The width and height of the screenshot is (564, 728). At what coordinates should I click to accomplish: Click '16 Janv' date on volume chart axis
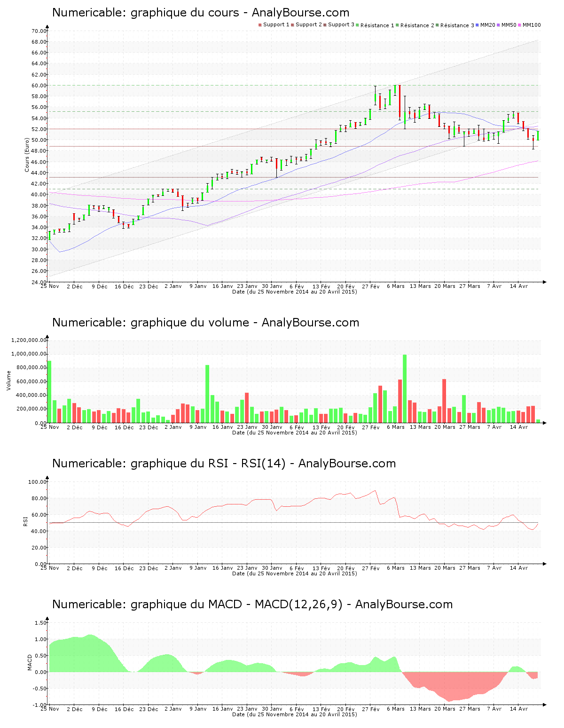pyautogui.click(x=222, y=427)
